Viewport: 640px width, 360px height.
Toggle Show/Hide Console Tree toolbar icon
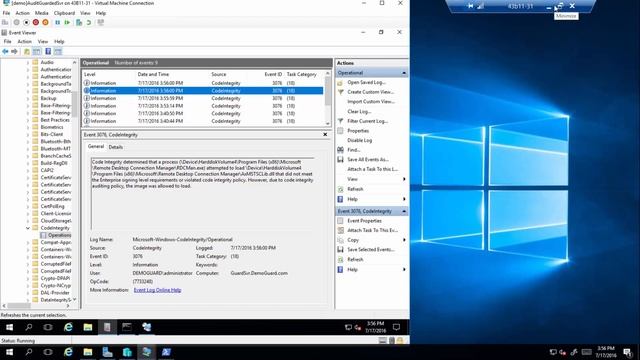pyautogui.click(x=37, y=51)
